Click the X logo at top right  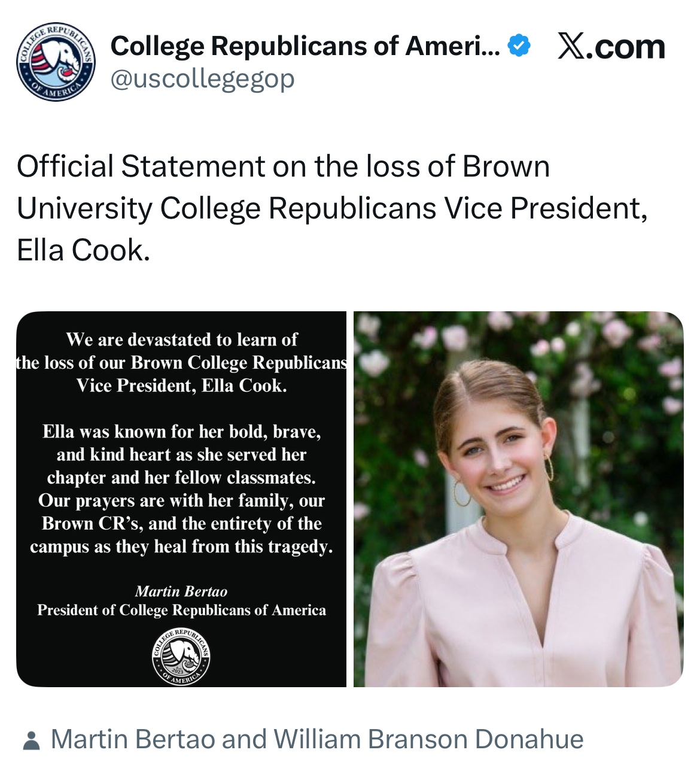coord(571,46)
